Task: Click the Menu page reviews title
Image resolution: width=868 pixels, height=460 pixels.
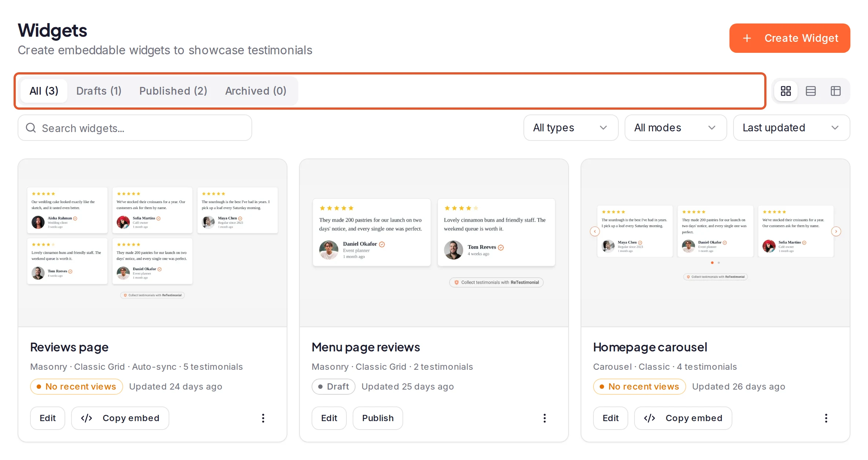Action: (x=366, y=347)
